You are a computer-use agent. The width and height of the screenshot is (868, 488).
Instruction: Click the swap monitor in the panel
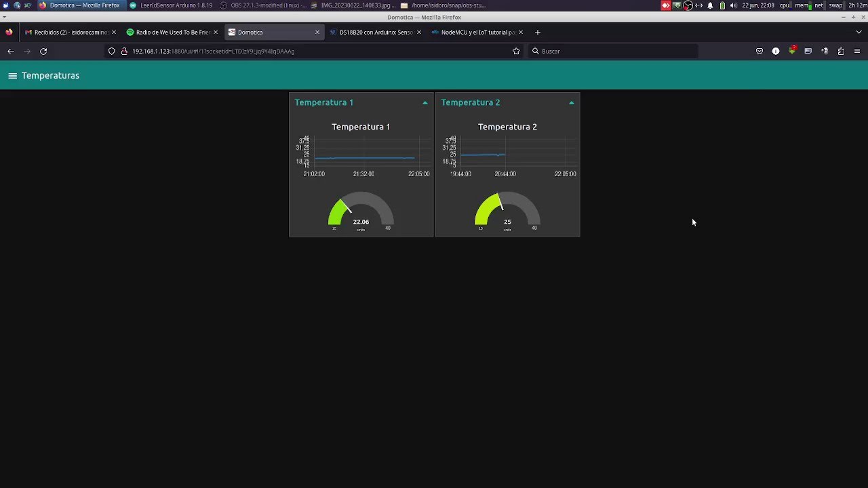click(x=837, y=5)
